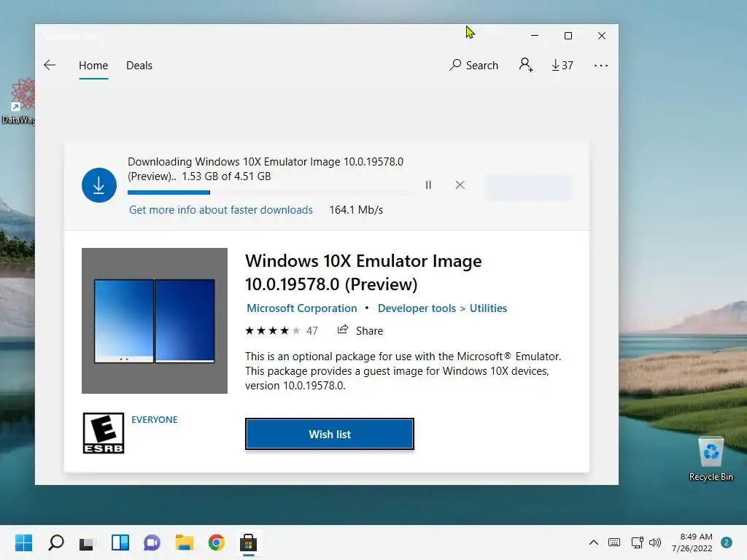Open the clock showing 8:49 AM
Image resolution: width=747 pixels, height=560 pixels.
[x=692, y=542]
